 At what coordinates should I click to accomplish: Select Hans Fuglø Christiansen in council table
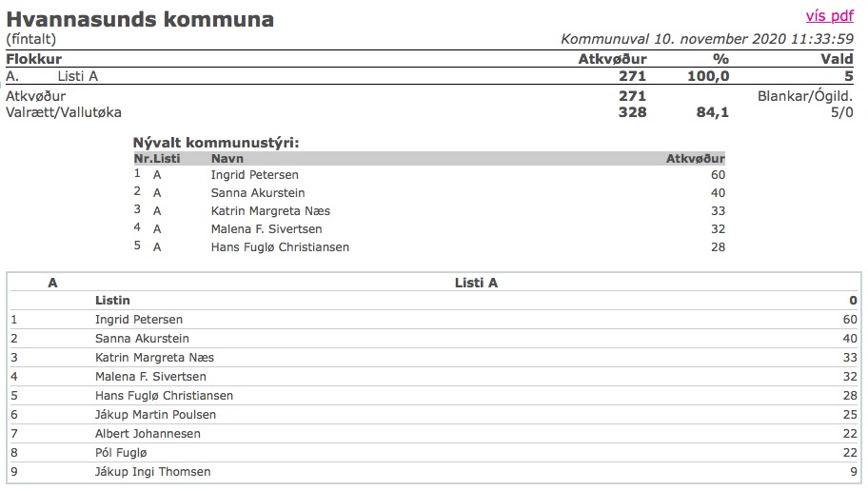(x=280, y=246)
